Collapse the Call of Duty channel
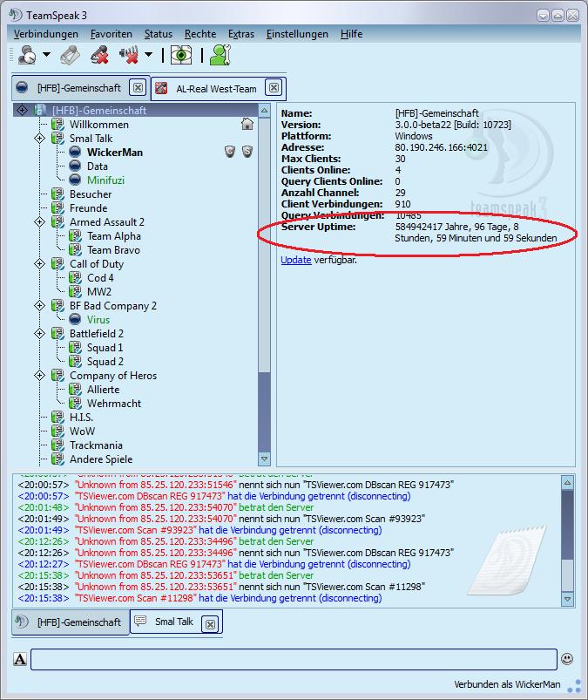The image size is (588, 700). click(40, 264)
